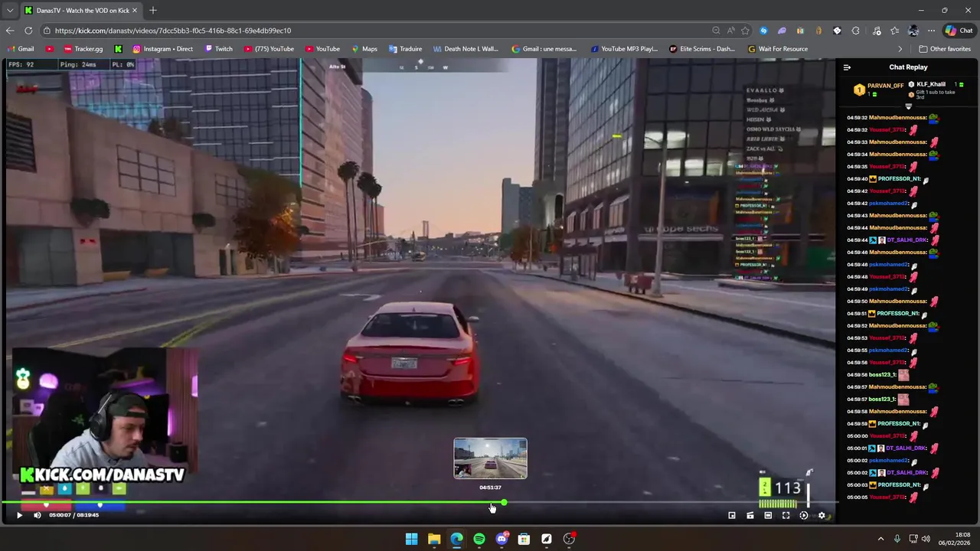Screen dimensions: 980x551
Task: Toggle theater mode in video player
Action: tap(768, 515)
